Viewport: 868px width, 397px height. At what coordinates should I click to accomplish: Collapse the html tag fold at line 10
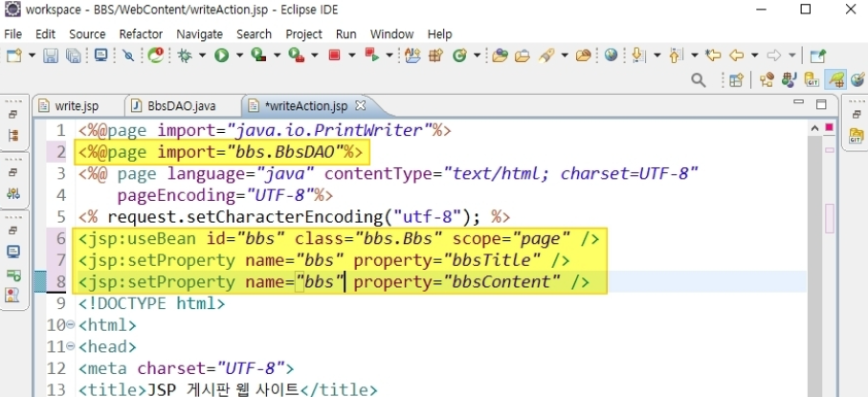pyautogui.click(x=70, y=325)
